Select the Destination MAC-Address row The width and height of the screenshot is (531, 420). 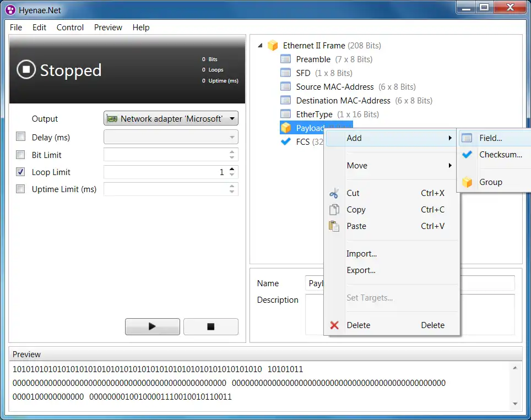[x=356, y=101]
